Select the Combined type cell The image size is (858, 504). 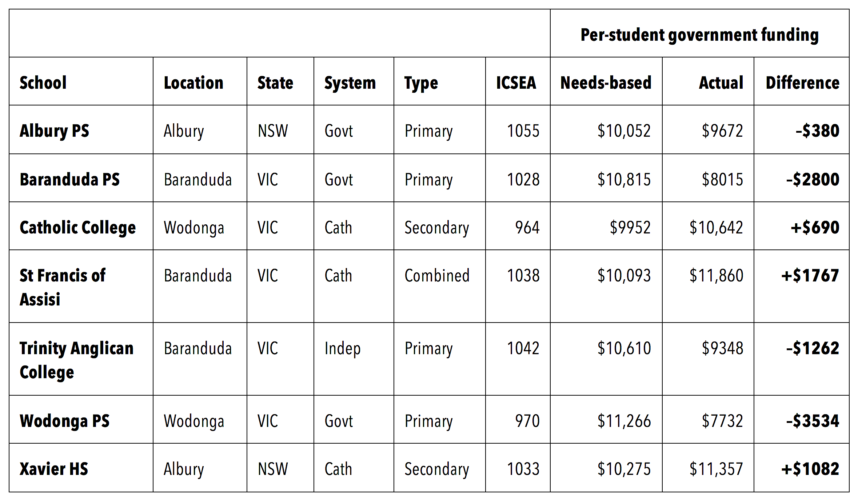coord(437,275)
